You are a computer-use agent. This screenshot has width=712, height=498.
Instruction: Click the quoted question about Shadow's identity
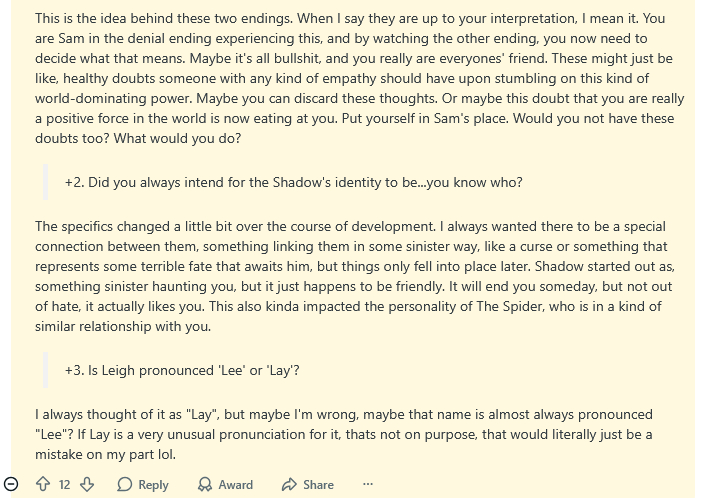pos(293,183)
